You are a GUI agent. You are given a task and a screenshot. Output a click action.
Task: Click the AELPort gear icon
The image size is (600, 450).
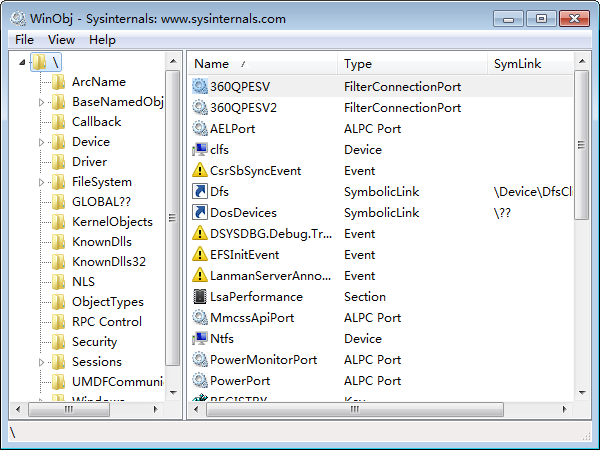[200, 129]
